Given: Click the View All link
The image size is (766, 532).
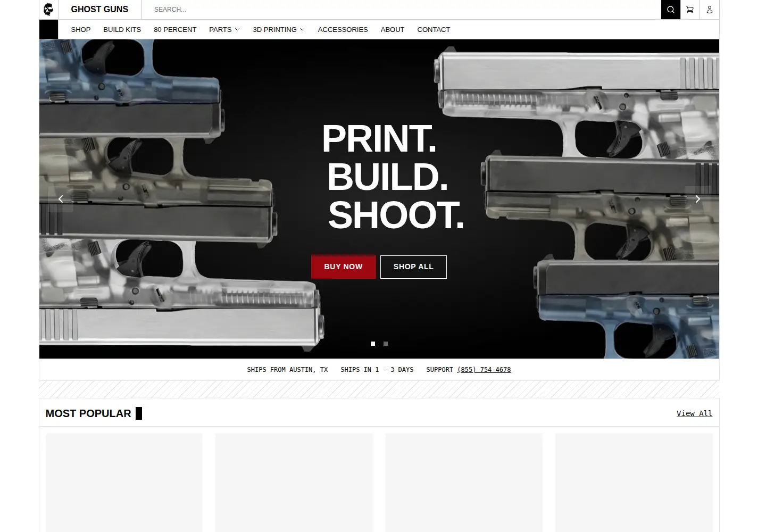Looking at the screenshot, I should click(694, 413).
